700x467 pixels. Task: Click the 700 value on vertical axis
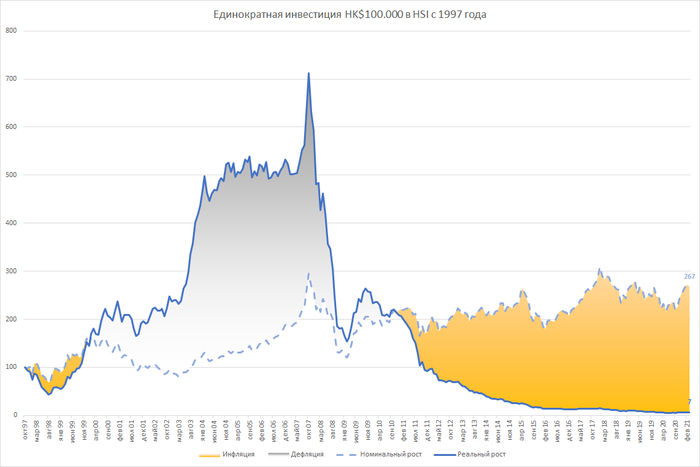[11, 79]
